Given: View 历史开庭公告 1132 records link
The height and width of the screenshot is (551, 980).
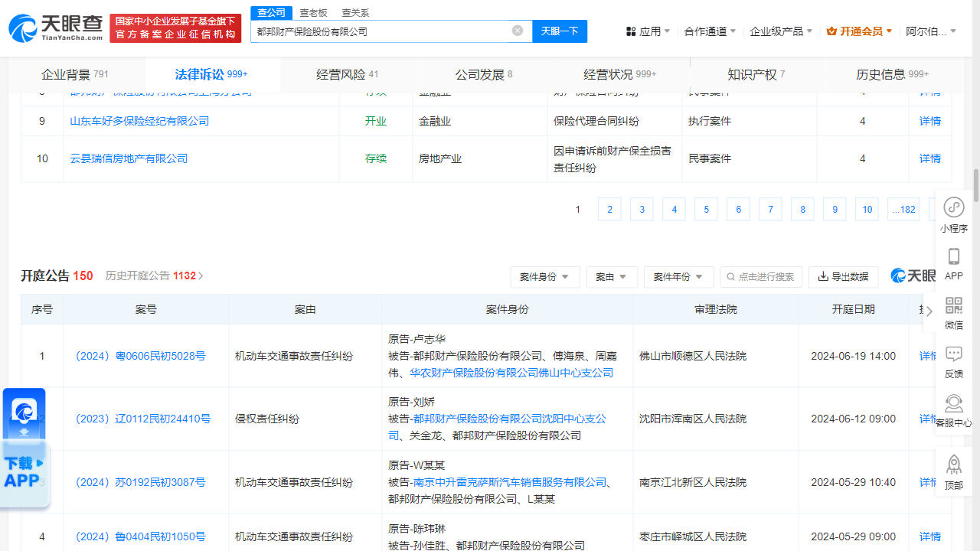Looking at the screenshot, I should point(155,276).
